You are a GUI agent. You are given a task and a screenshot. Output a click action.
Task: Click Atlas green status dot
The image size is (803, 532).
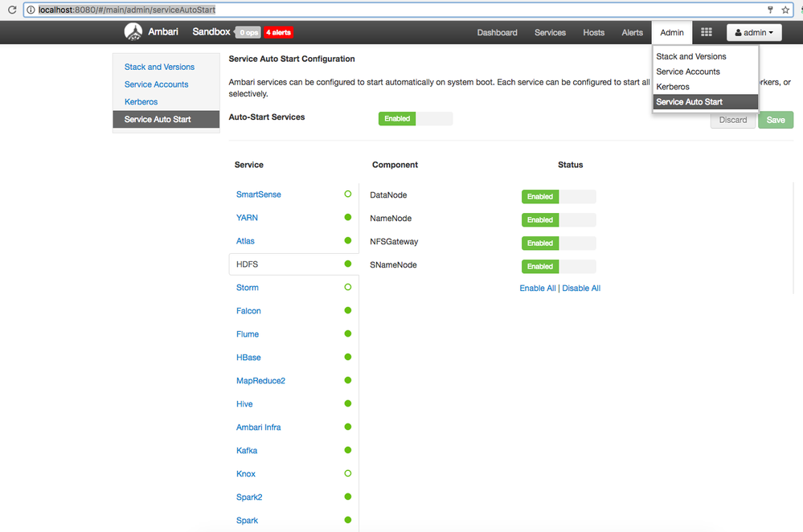click(x=348, y=240)
